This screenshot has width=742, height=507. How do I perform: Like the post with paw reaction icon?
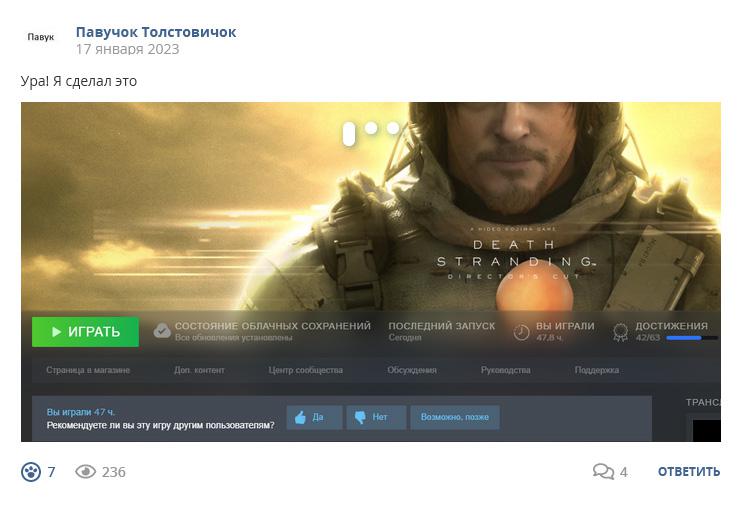(x=31, y=471)
